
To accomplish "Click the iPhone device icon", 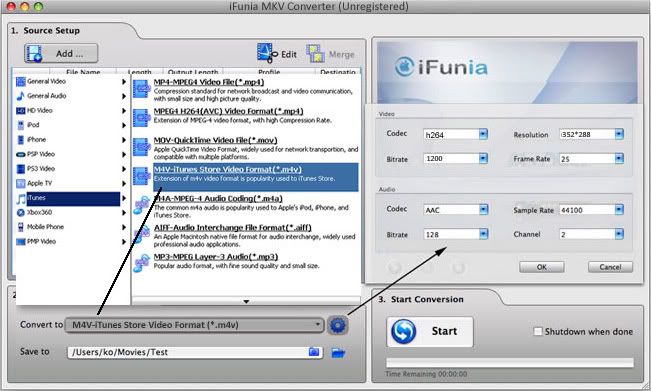I will pyautogui.click(x=21, y=139).
